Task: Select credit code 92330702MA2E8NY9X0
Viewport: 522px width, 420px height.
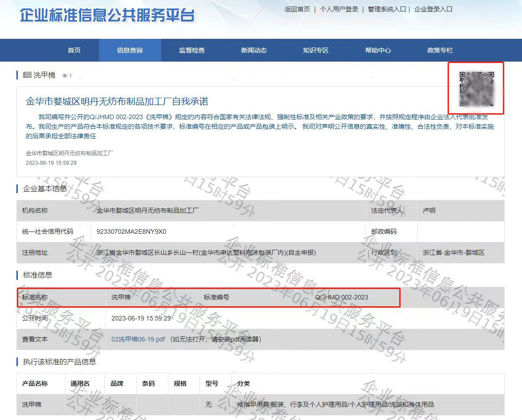Action: click(x=131, y=231)
